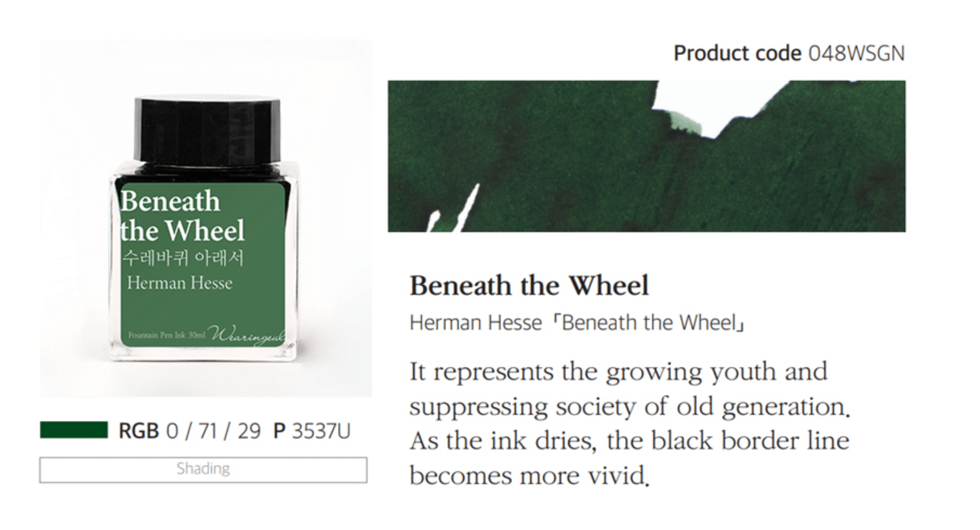
Task: Click the Korean title on the bottle label
Action: pos(183,258)
